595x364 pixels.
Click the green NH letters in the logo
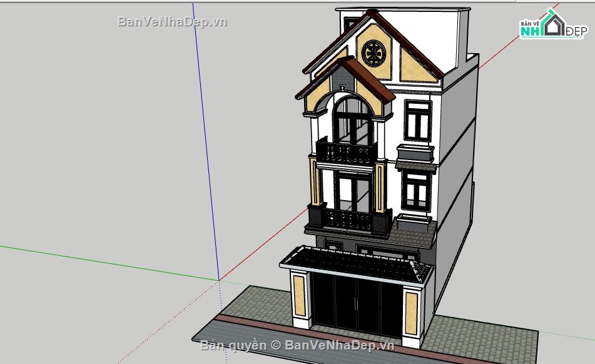(531, 31)
